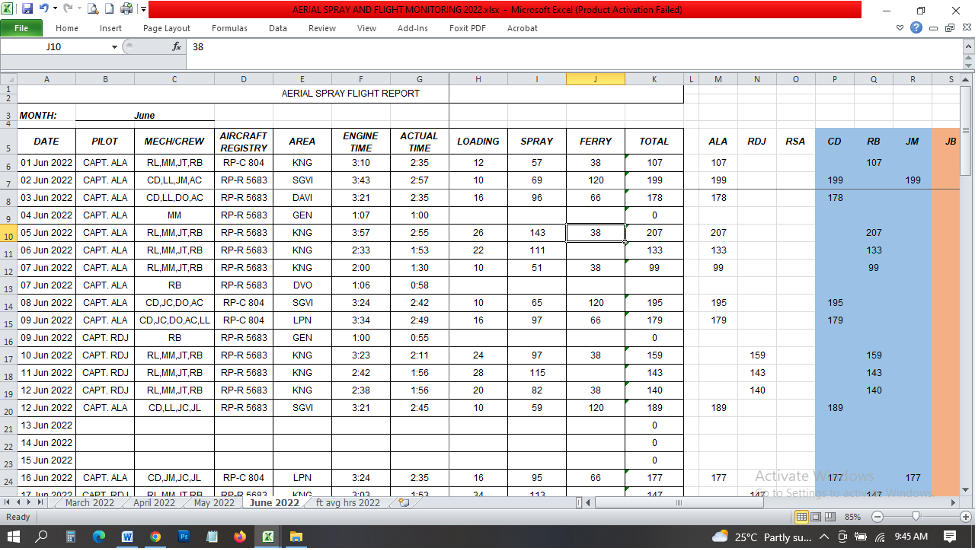Go to first sheet tab navigation arrow
The image size is (977, 550).
click(x=7, y=502)
